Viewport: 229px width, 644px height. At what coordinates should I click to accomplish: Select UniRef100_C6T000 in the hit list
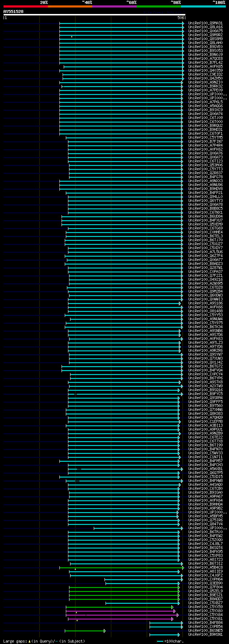point(205,122)
